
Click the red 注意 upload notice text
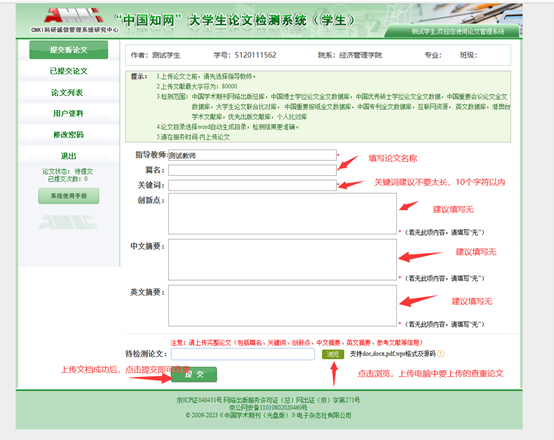click(x=297, y=342)
